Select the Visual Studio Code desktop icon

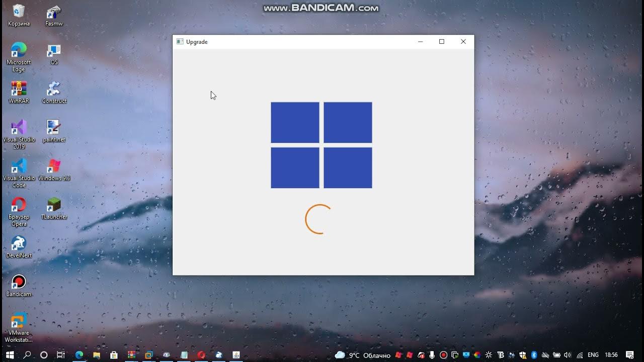(19, 173)
